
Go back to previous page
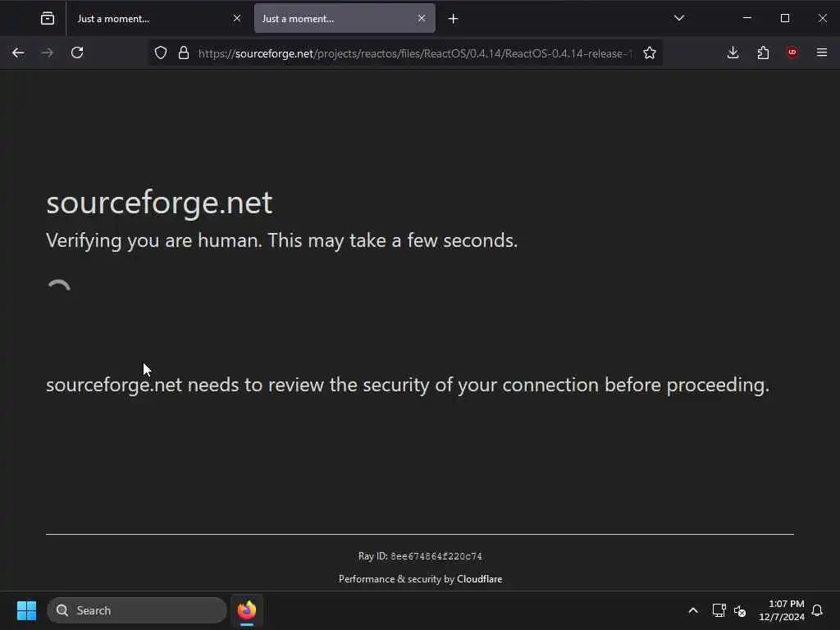[18, 52]
